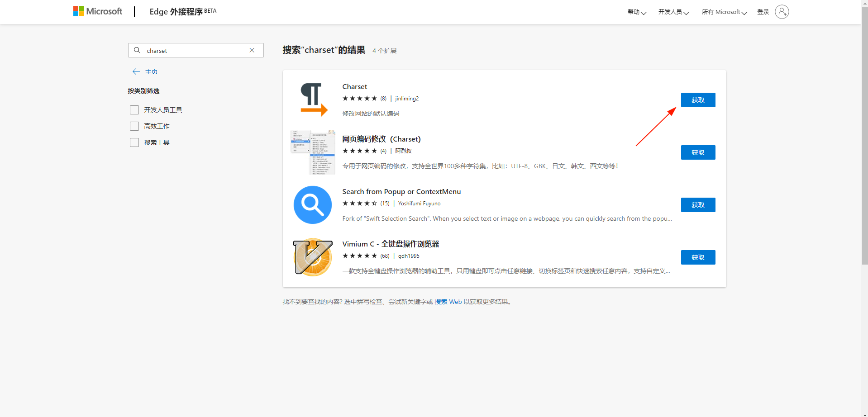The image size is (868, 417).
Task: Get the 网页编码修改 (Charset) extension
Action: pos(698,152)
